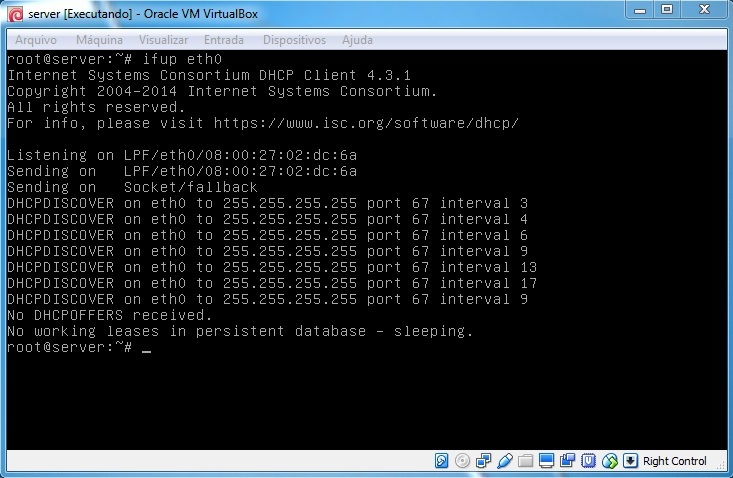
Task: Click the 'Copyright 2004-2014 Internet Systems Consortium.' line
Action: tap(222, 91)
